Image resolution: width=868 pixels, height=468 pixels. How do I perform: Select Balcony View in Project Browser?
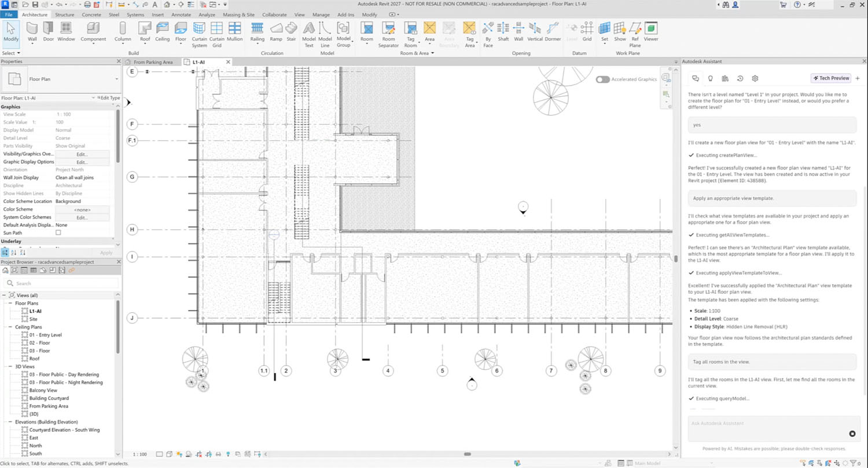pos(43,390)
